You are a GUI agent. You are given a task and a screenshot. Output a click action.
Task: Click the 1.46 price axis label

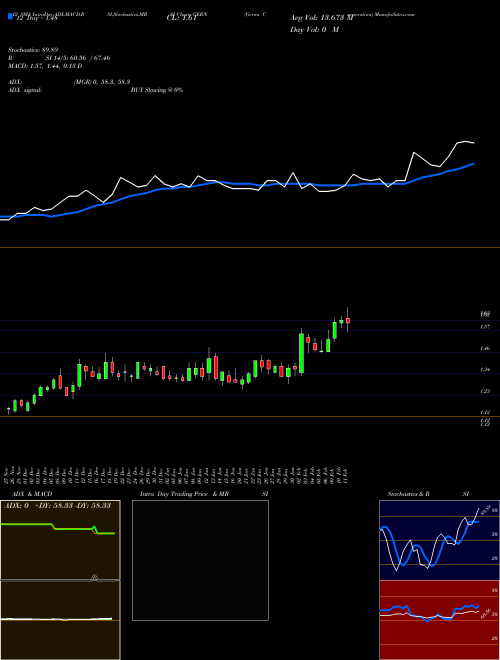(x=485, y=349)
